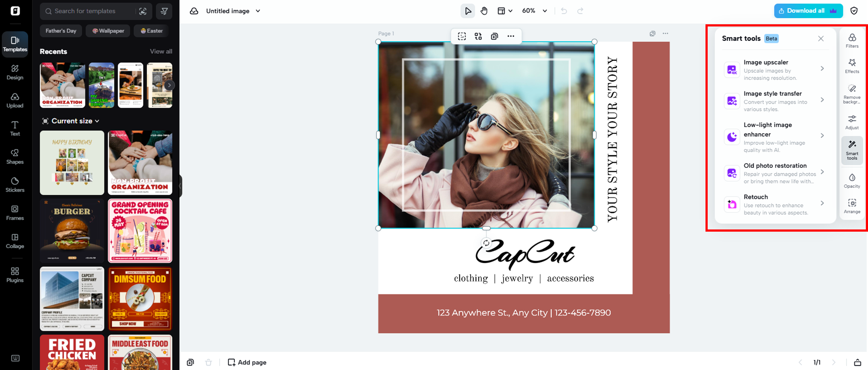Open the Filters panel
Screen dimensions: 868x370
click(x=852, y=41)
